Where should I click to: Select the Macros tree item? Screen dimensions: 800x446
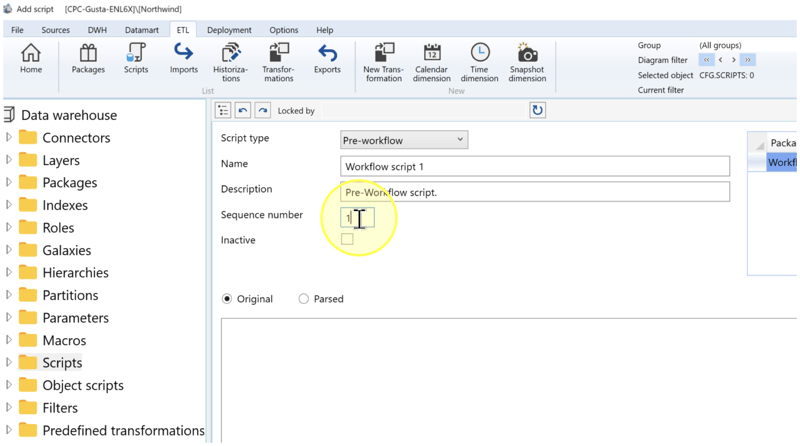[x=64, y=340]
